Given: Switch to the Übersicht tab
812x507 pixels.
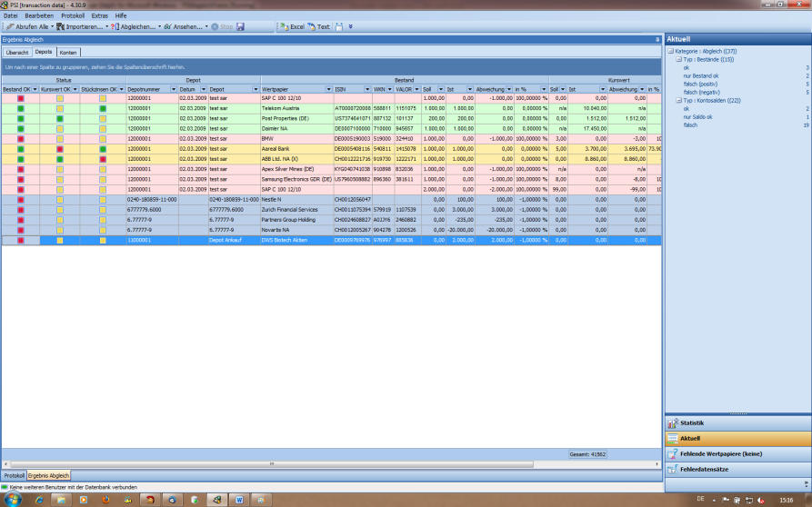Looking at the screenshot, I should (17, 53).
